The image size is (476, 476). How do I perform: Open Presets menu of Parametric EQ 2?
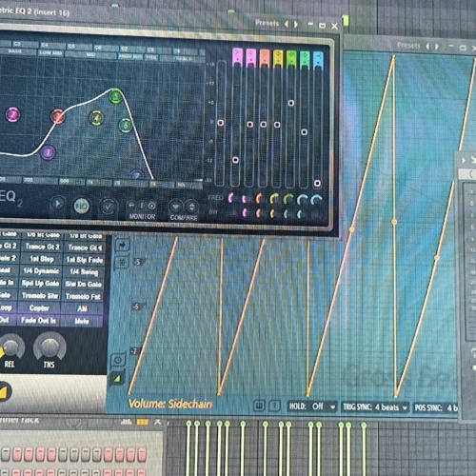pyautogui.click(x=268, y=23)
